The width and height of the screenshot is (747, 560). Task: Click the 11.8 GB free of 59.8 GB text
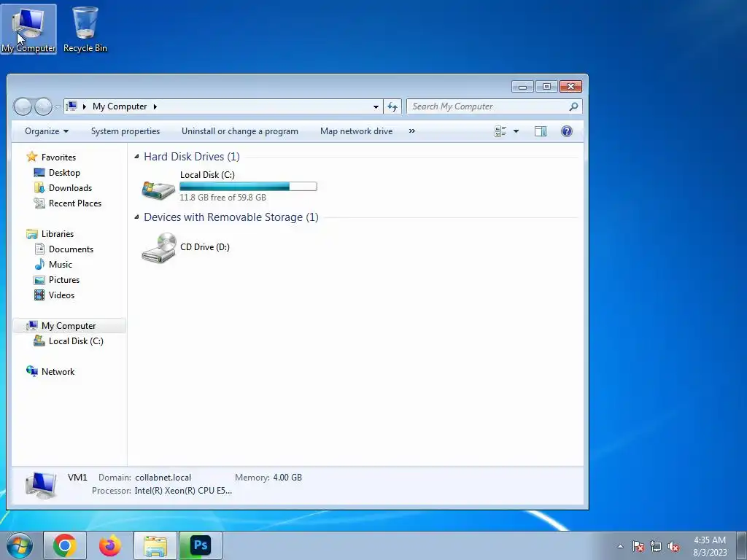pyautogui.click(x=222, y=197)
